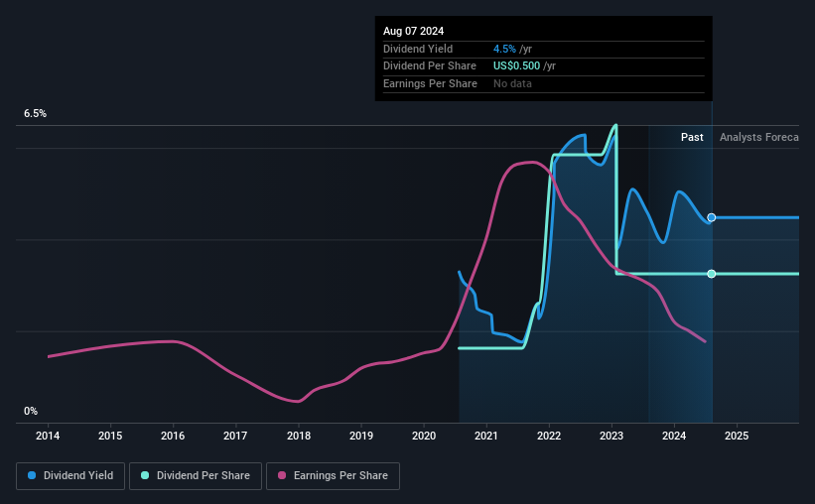Viewport: 815px width, 504px height.
Task: Click the Analysts Forecast region label
Action: coord(759,137)
